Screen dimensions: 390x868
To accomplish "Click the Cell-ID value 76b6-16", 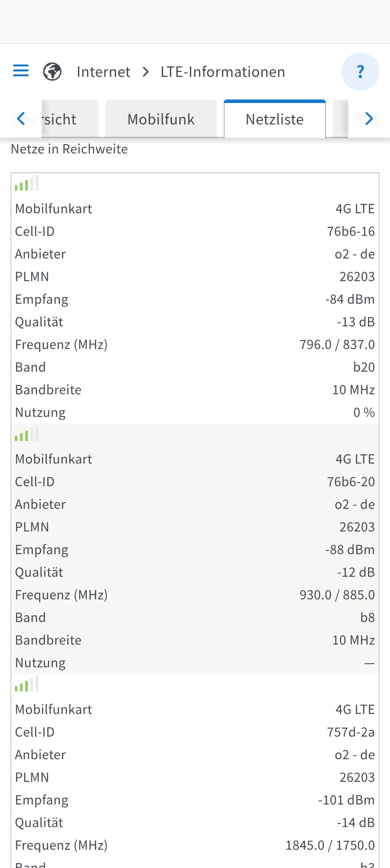I will pos(350,231).
